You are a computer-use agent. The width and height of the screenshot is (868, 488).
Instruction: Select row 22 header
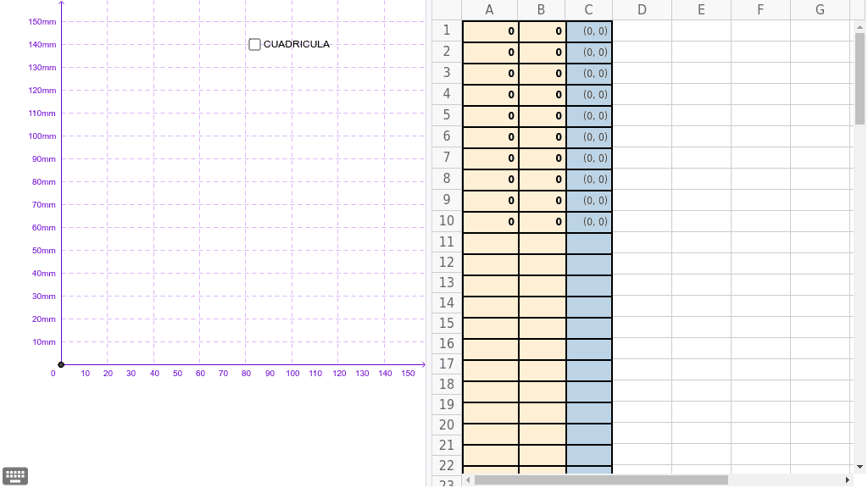tap(447, 466)
